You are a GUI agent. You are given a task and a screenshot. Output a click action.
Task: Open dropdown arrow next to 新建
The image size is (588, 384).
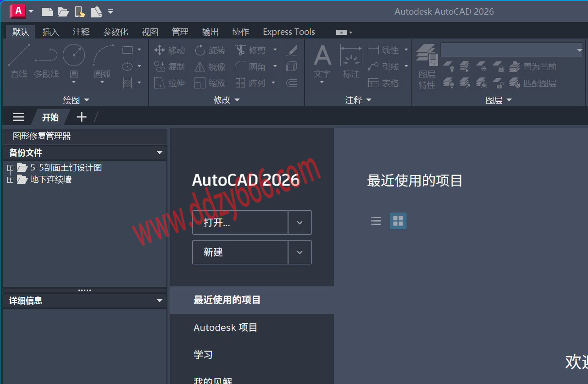pyautogui.click(x=300, y=252)
